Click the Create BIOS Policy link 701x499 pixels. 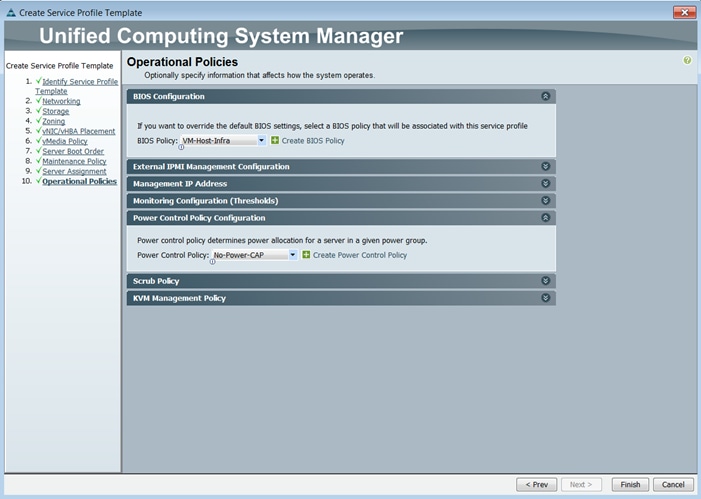pos(313,140)
